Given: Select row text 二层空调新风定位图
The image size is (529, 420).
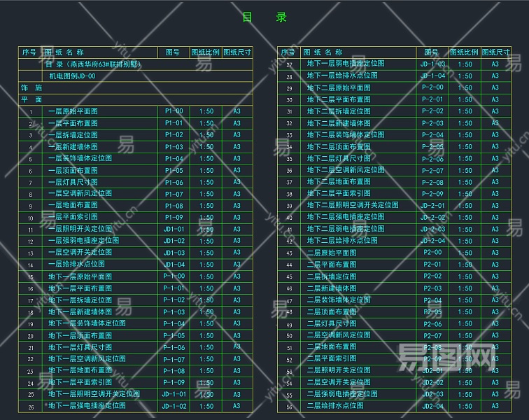Looking at the screenshot, I should pos(339,335).
